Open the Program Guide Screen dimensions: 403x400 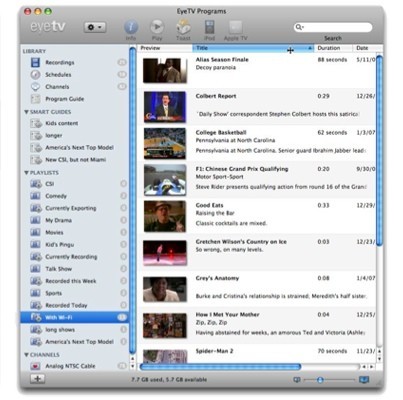point(64,99)
